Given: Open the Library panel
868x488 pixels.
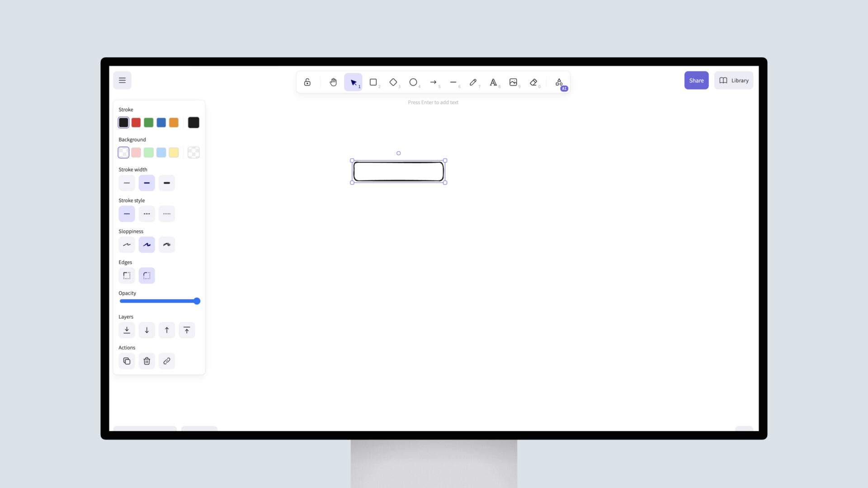Looking at the screenshot, I should [x=734, y=80].
